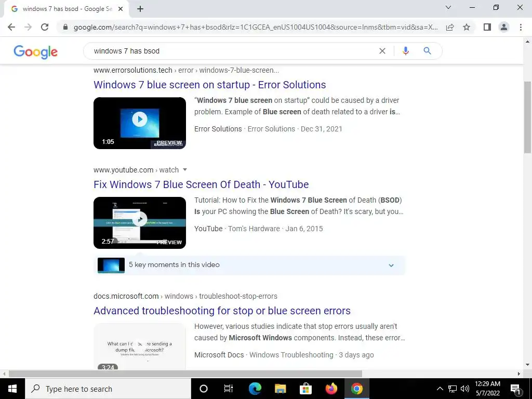
Task: Submit search with magnifier icon
Action: click(x=427, y=51)
